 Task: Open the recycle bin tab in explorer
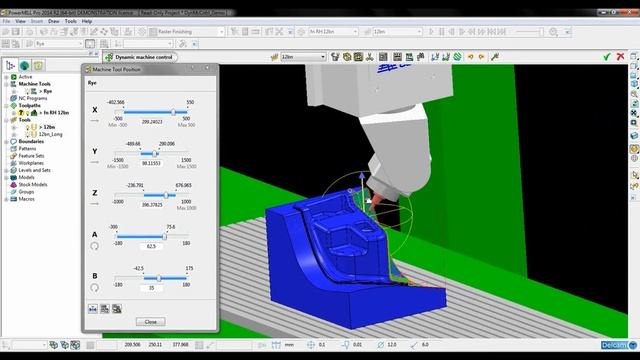[x=38, y=65]
